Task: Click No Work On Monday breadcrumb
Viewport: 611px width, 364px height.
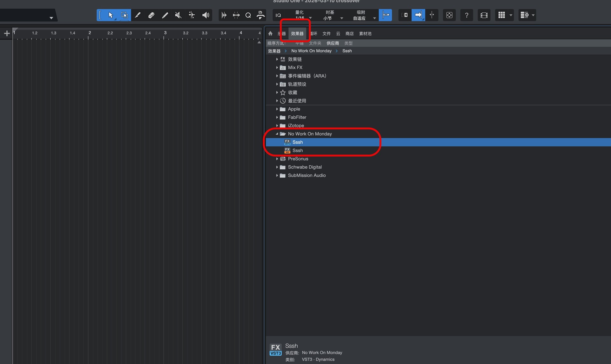Action: 311,51
